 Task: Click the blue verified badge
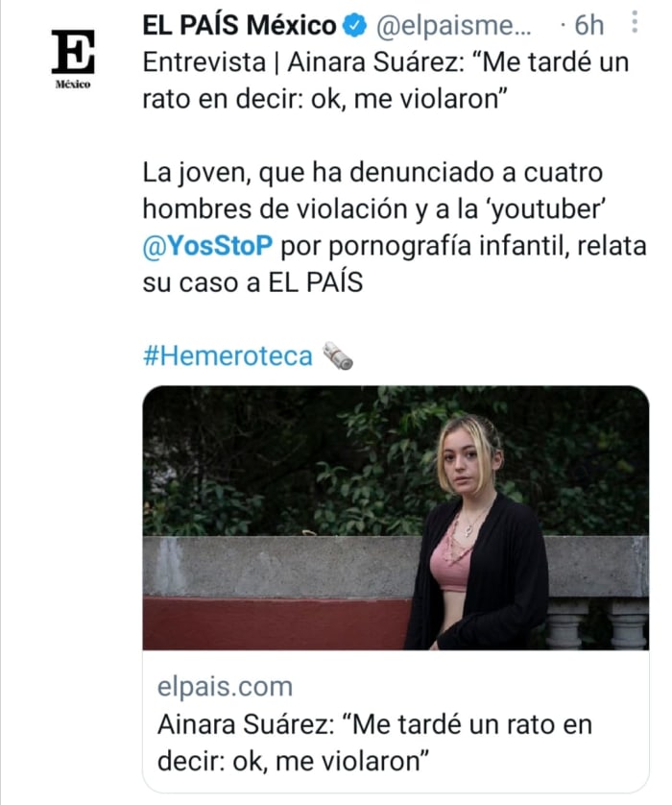(x=355, y=25)
